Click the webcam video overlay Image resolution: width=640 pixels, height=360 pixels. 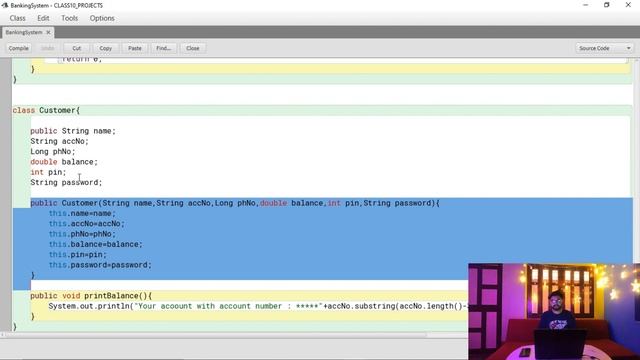point(554,312)
